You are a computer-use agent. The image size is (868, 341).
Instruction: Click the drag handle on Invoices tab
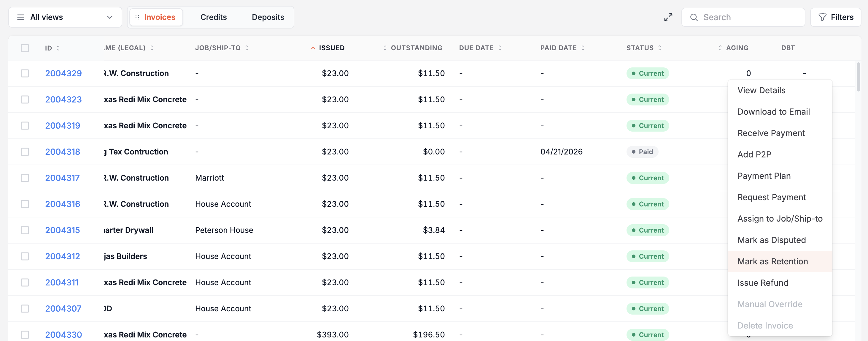[137, 17]
